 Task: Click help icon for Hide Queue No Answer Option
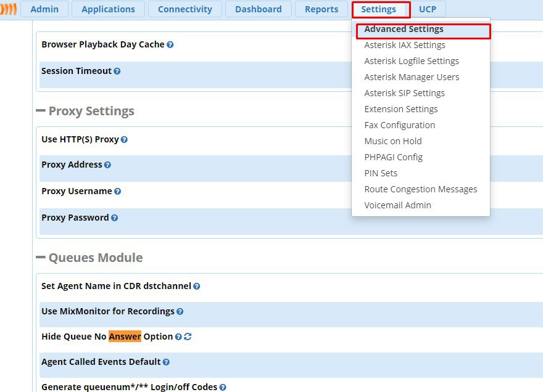(x=178, y=337)
